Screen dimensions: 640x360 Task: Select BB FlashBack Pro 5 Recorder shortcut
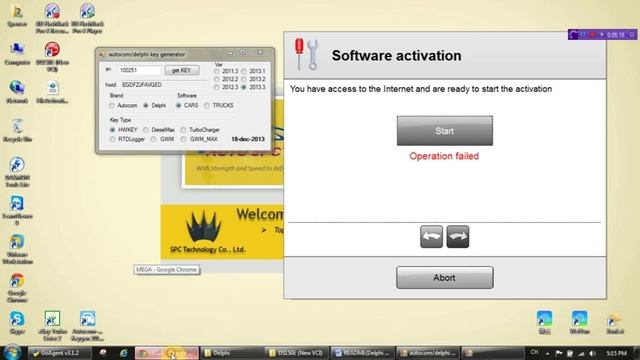point(52,18)
